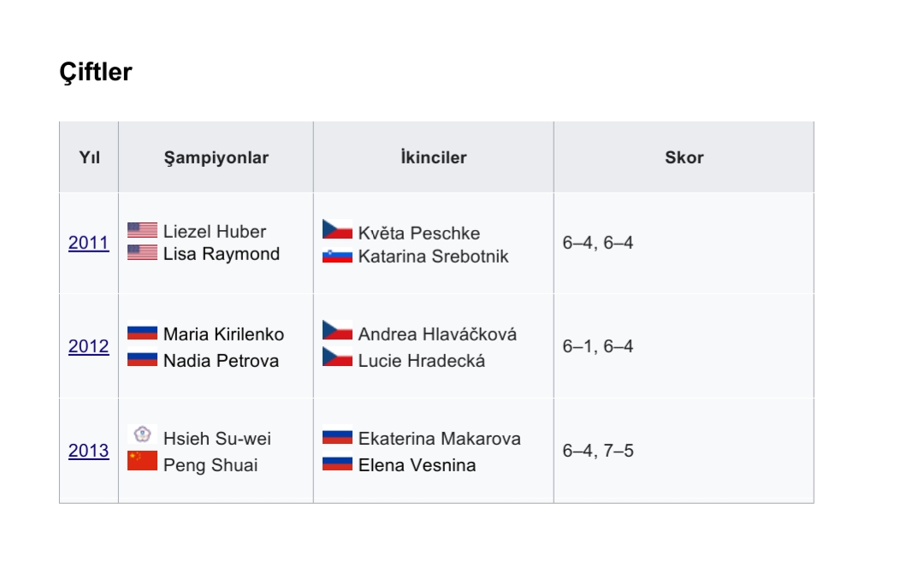Open the 2012 year link
Image resolution: width=924 pixels, height=579 pixels.
click(88, 346)
